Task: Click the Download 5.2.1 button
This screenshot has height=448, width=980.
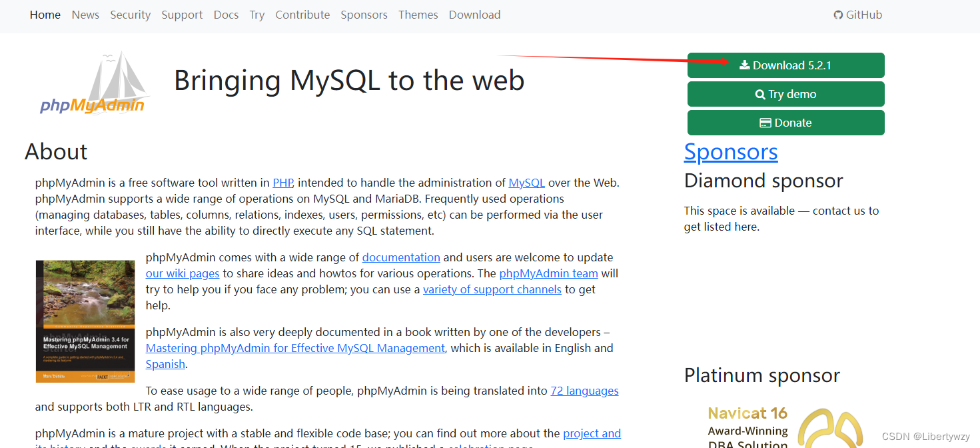Action: point(786,65)
